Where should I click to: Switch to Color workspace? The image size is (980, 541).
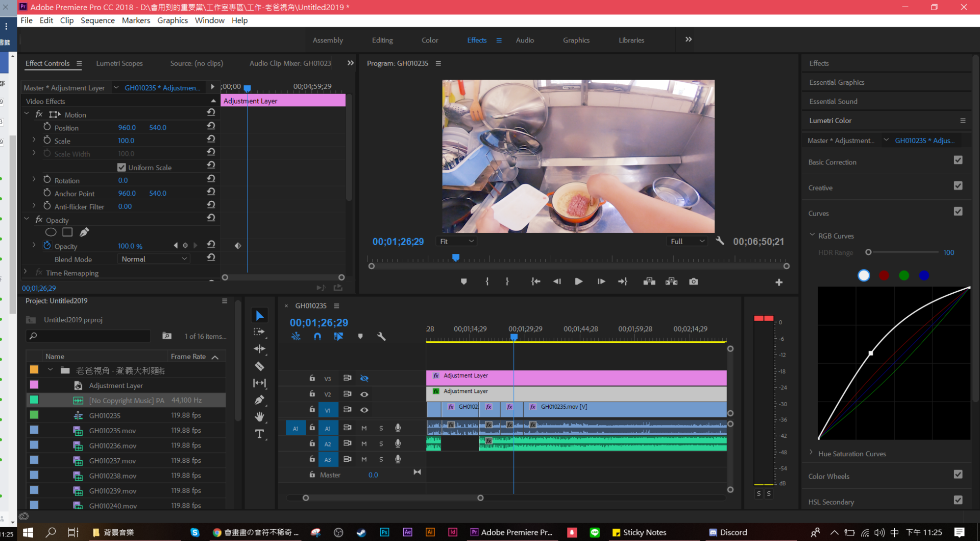pos(430,40)
